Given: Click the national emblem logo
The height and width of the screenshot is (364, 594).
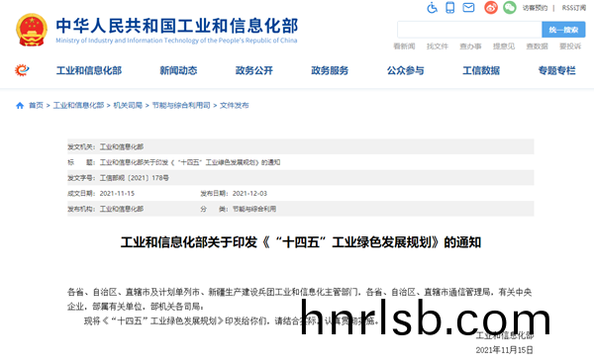Looking at the screenshot, I should coord(32,30).
